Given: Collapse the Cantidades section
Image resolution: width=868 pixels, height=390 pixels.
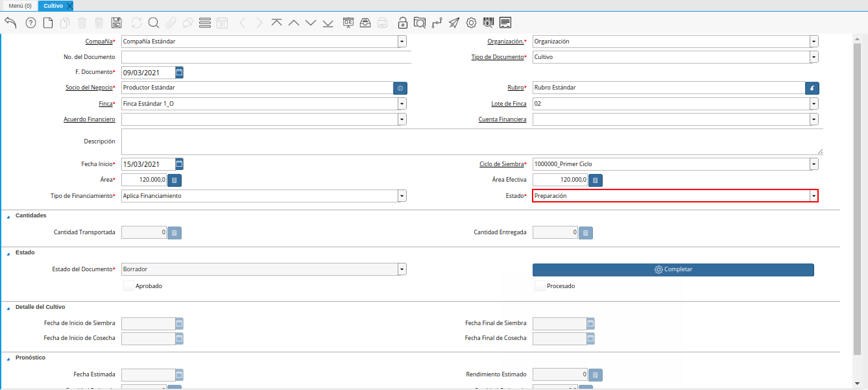Looking at the screenshot, I should pos(8,216).
